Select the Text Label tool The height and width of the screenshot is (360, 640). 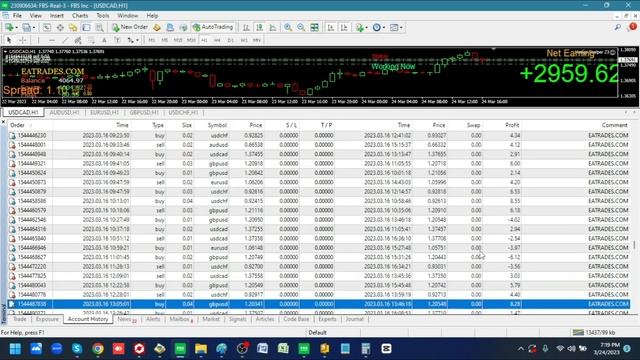pos(117,40)
